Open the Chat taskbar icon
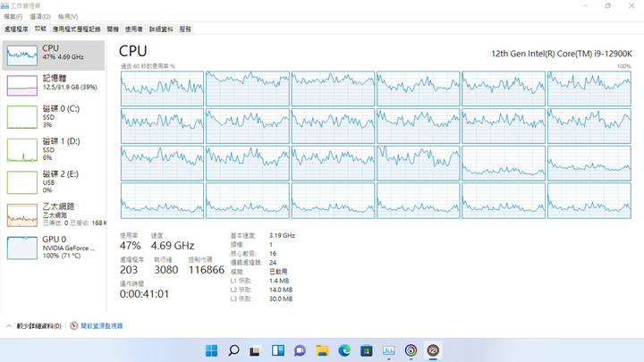644x362 pixels. pyautogui.click(x=301, y=350)
